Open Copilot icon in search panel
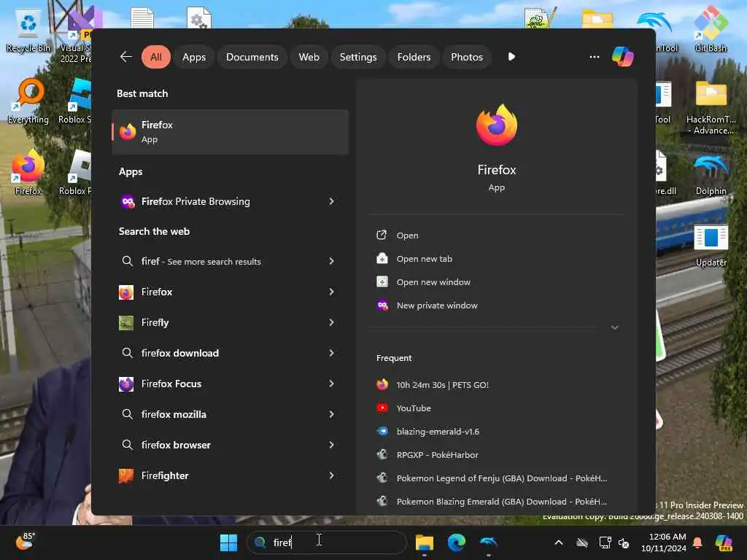 (x=623, y=57)
